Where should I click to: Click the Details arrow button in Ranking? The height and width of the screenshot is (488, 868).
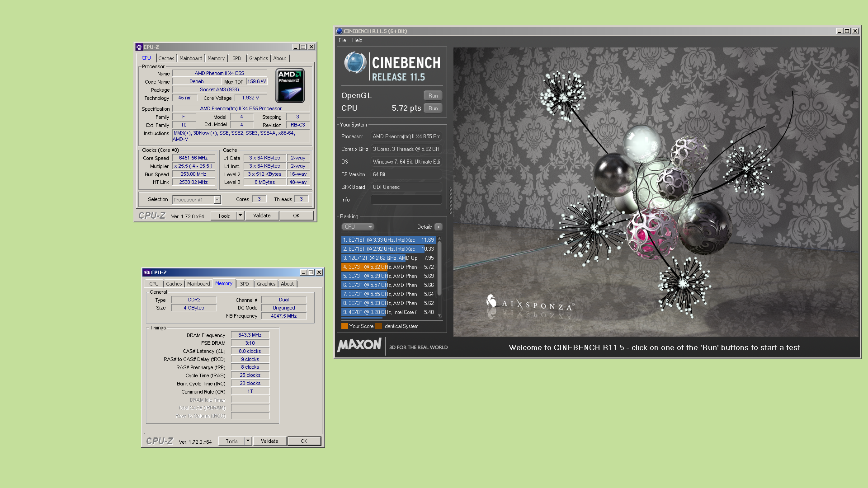point(438,227)
